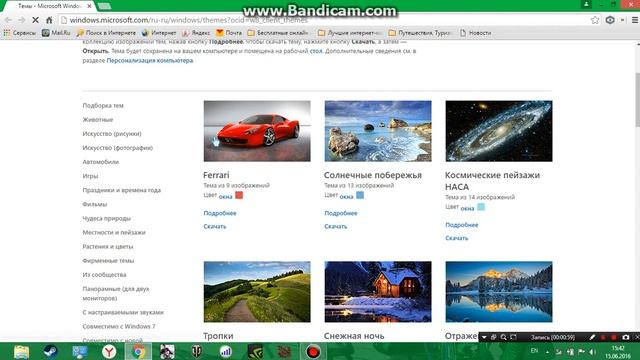The image size is (640, 360).
Task: Open File Explorer from the taskbar
Action: tap(21, 351)
